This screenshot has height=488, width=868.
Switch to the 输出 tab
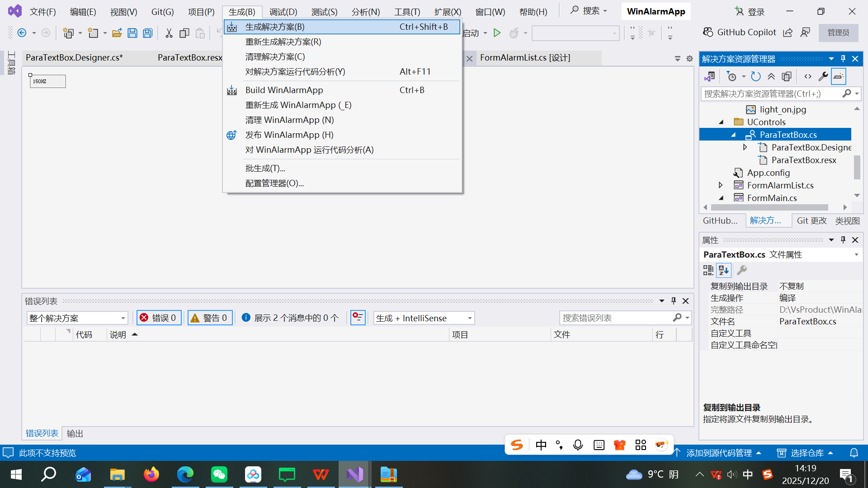(75, 433)
